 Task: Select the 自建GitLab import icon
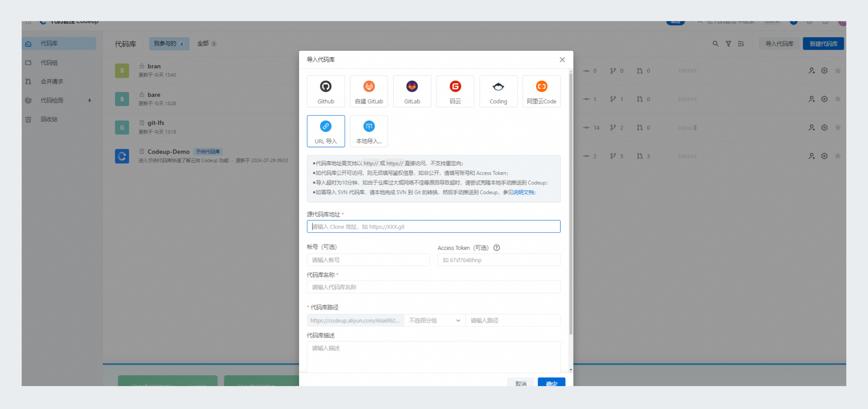(369, 91)
